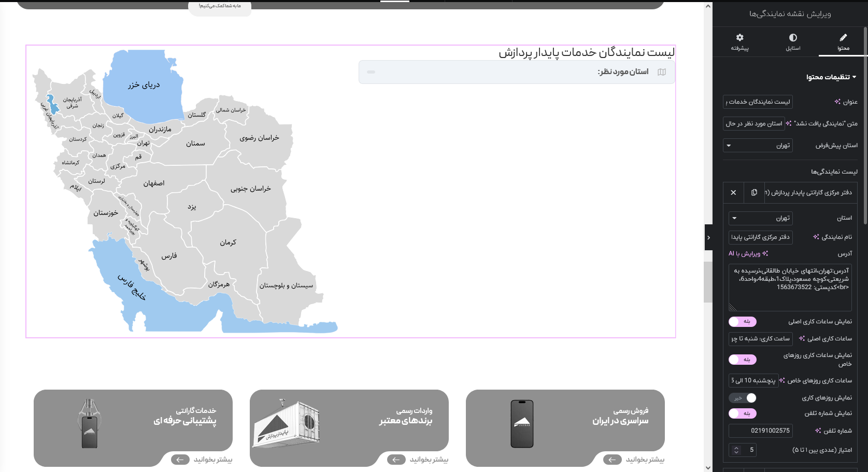Open the استان dropdown in representative item
The height and width of the screenshot is (472, 868).
click(x=760, y=218)
